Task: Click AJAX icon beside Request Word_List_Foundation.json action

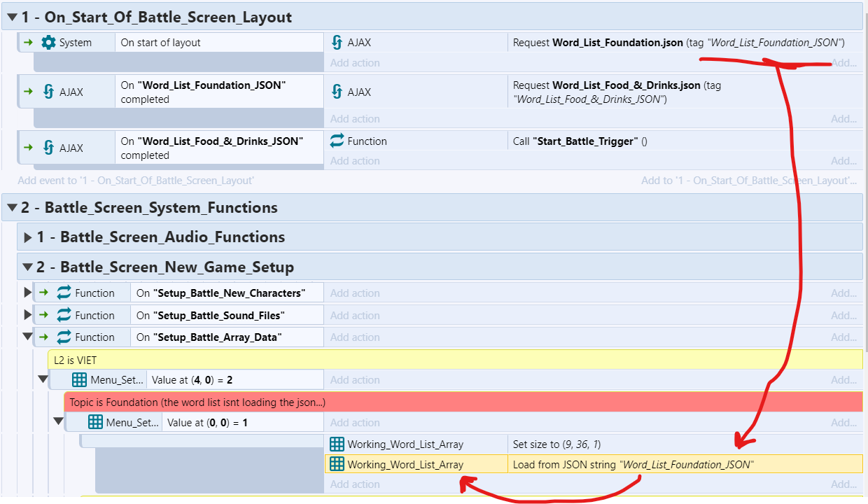Action: 337,43
